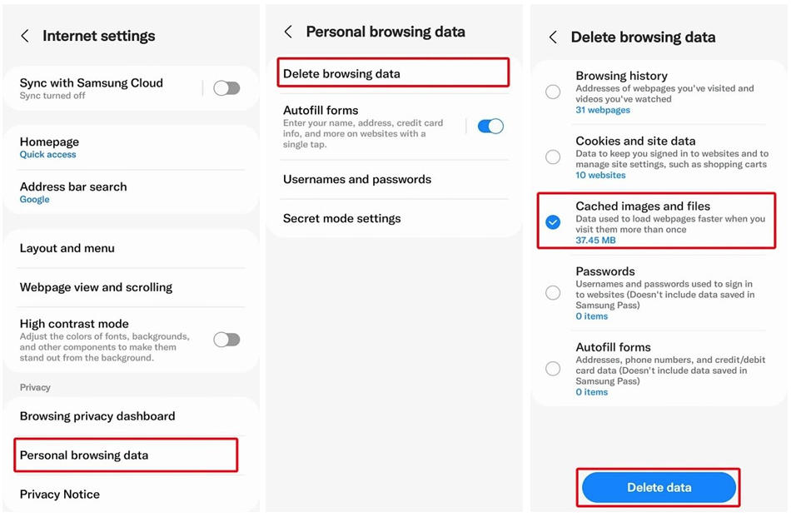Tap back arrow on Delete browsing data
The height and width of the screenshot is (532, 791).
click(x=553, y=37)
